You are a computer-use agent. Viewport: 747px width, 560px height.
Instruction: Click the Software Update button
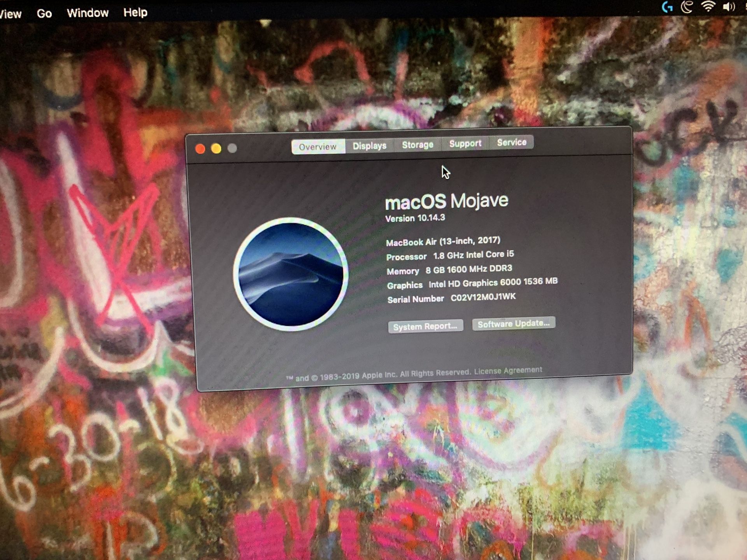click(514, 324)
